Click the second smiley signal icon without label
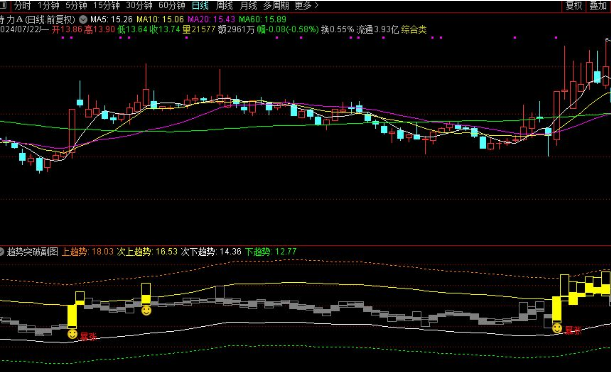The height and width of the screenshot is (372, 611). [146, 310]
